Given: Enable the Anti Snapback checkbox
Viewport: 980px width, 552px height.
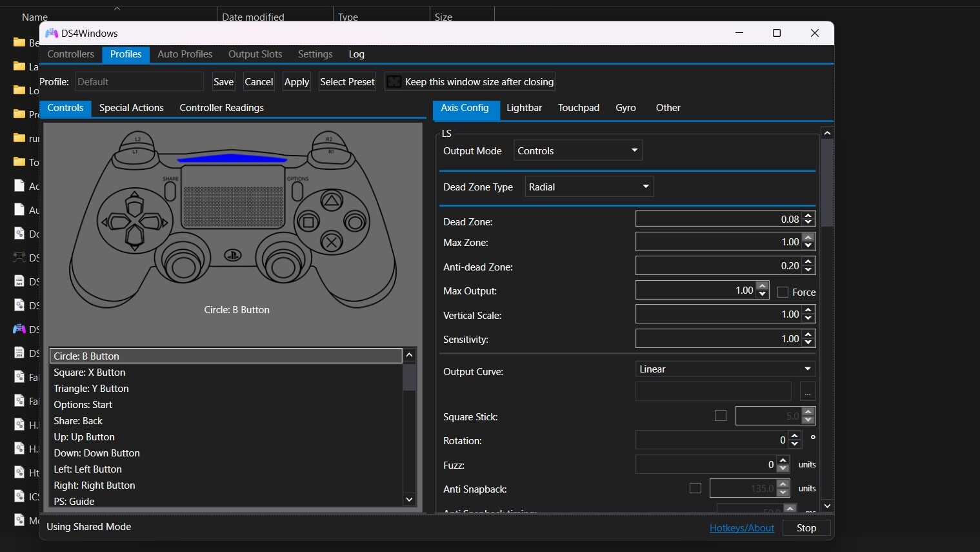Looking at the screenshot, I should point(695,488).
